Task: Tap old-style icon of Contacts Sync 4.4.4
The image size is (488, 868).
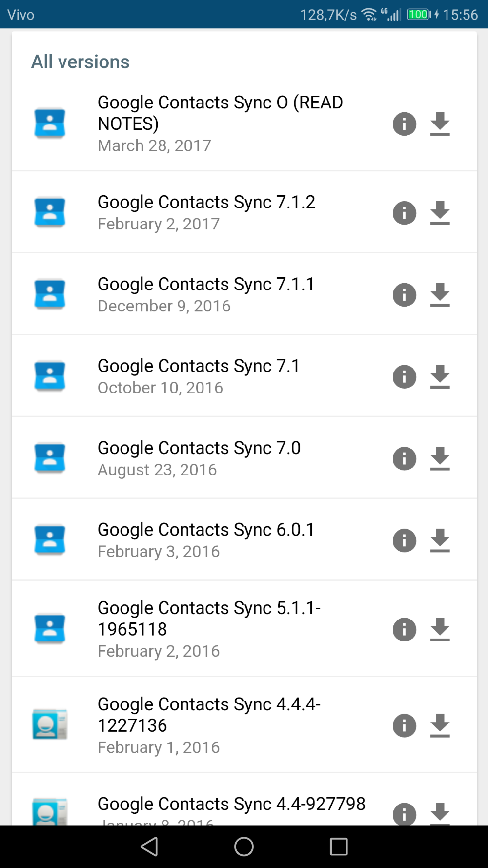Action: coord(50,724)
